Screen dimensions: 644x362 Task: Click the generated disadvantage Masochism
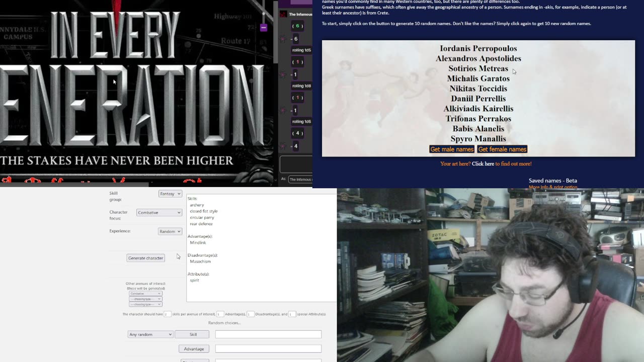200,261
